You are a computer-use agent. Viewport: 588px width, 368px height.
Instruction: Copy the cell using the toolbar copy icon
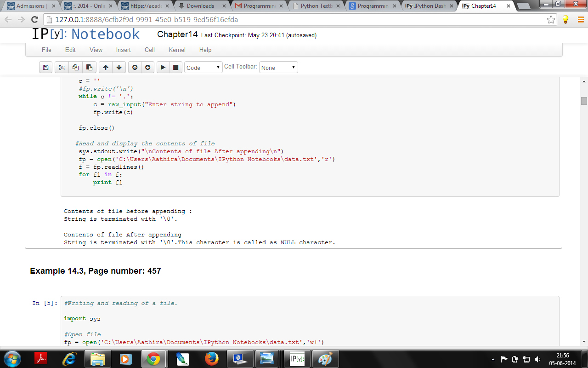[x=75, y=68]
